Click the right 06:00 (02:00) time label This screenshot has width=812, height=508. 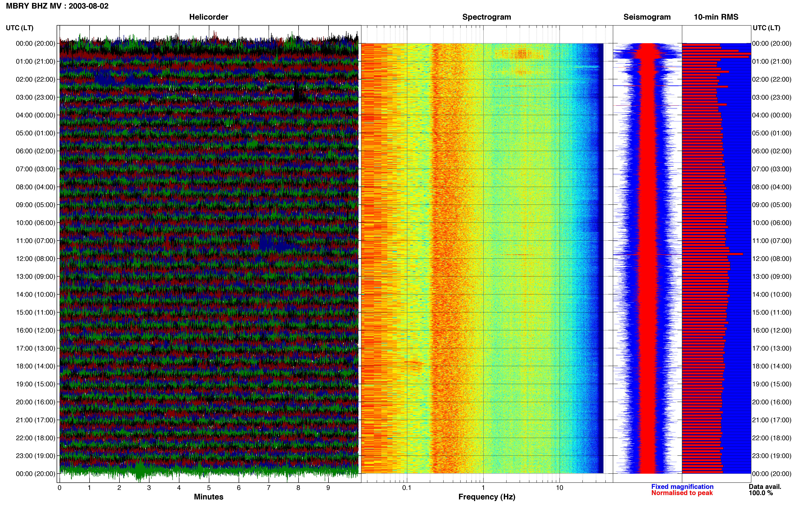tap(772, 151)
